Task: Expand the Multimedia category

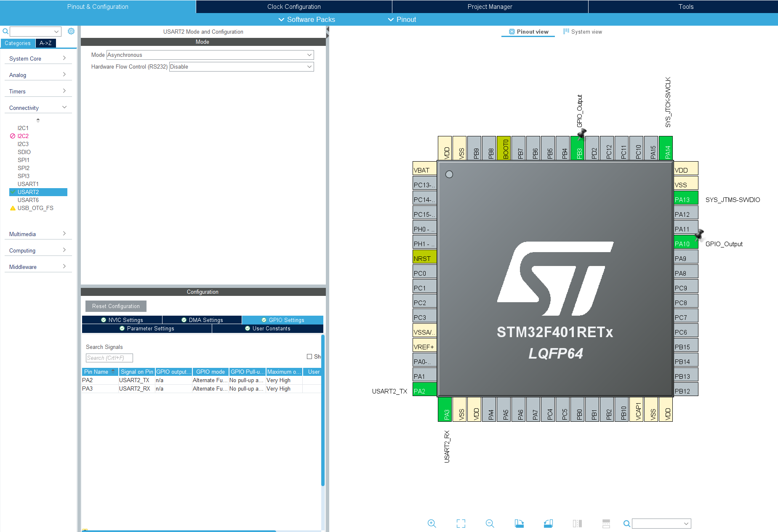Action: (38, 234)
